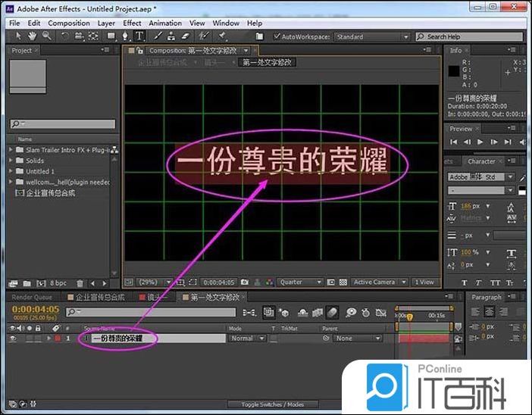Screen dimensions: 532x415
Task: Pick the Zoom magnifier tool
Action: point(46,36)
